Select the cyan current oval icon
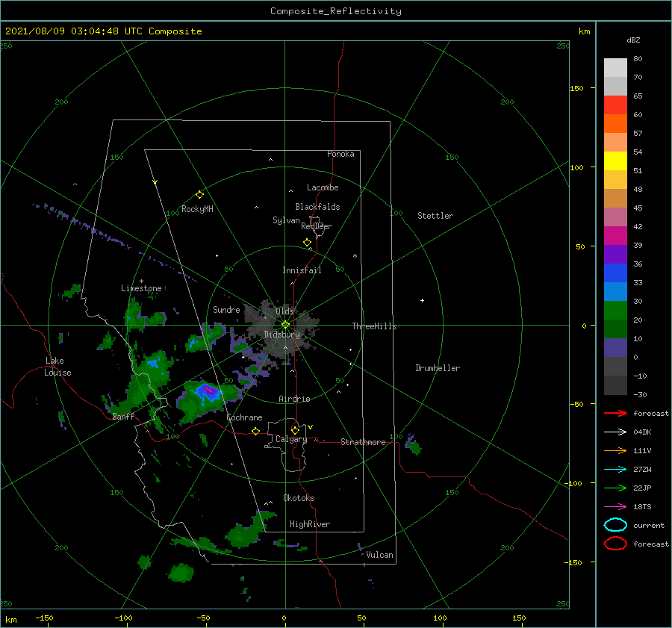 point(615,525)
